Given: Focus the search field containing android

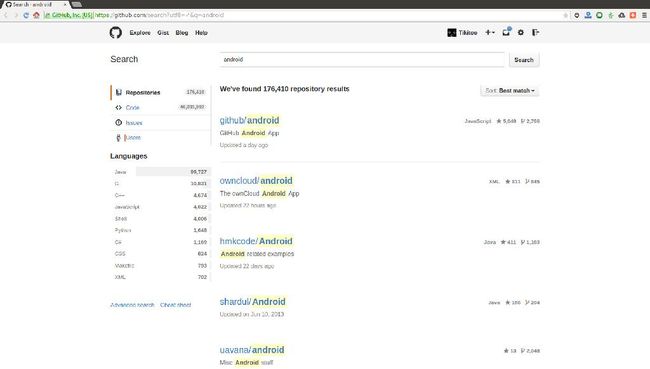Looking at the screenshot, I should click(362, 60).
